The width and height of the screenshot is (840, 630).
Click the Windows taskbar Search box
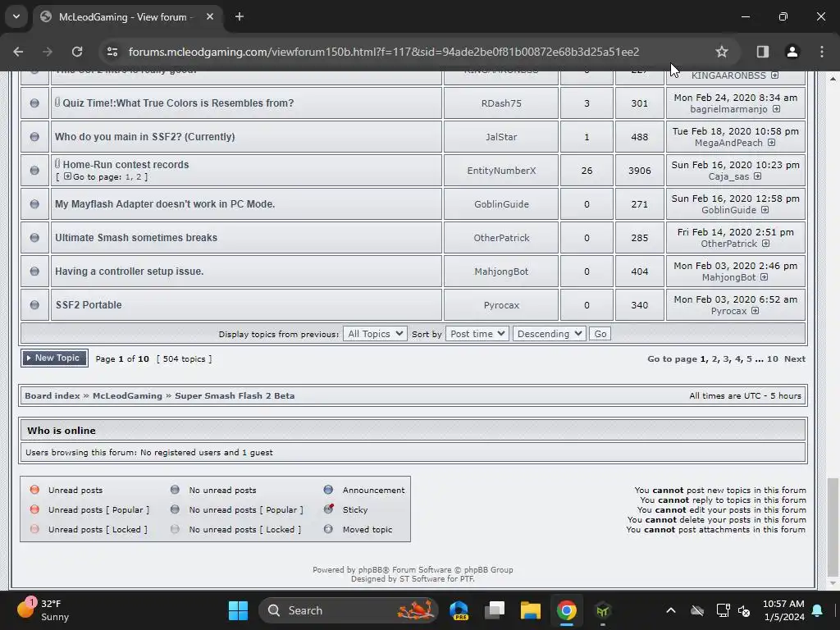tap(348, 610)
